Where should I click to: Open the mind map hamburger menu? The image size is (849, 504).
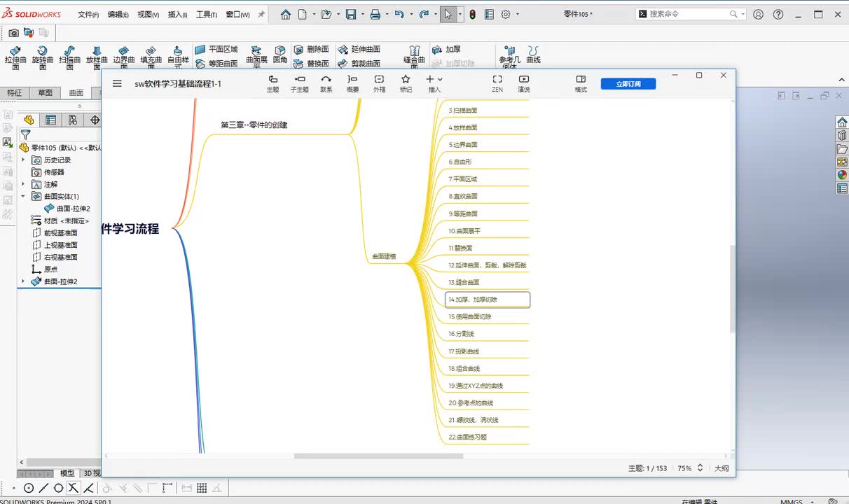[x=117, y=83]
